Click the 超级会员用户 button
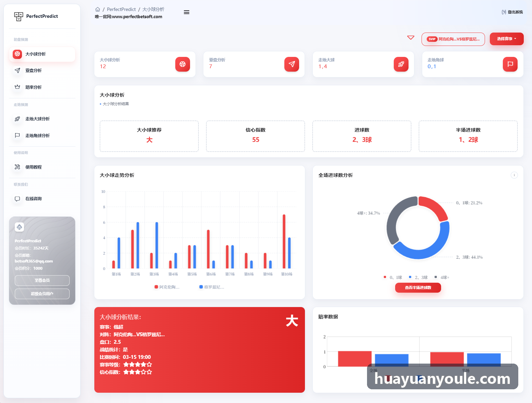The width and height of the screenshot is (532, 403). click(42, 294)
